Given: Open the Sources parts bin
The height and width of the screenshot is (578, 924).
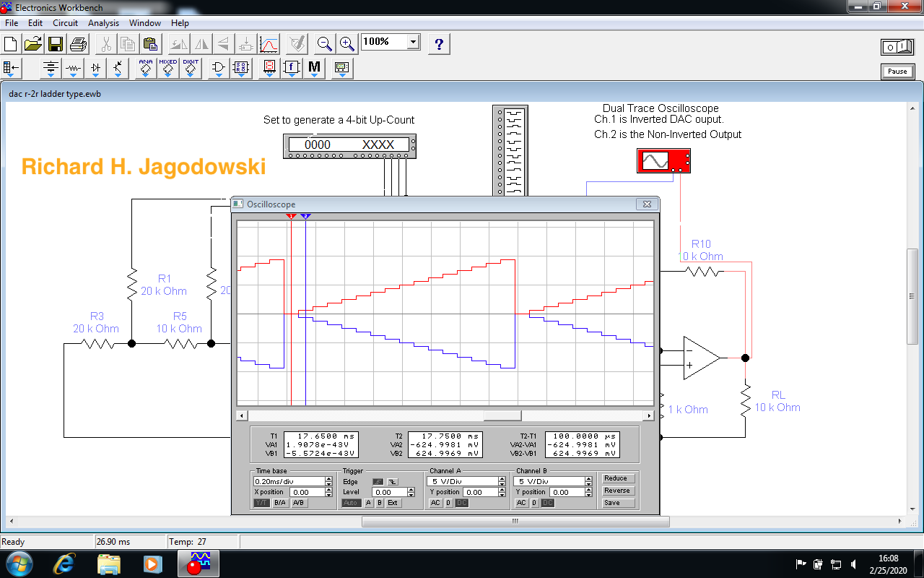Looking at the screenshot, I should tap(51, 69).
